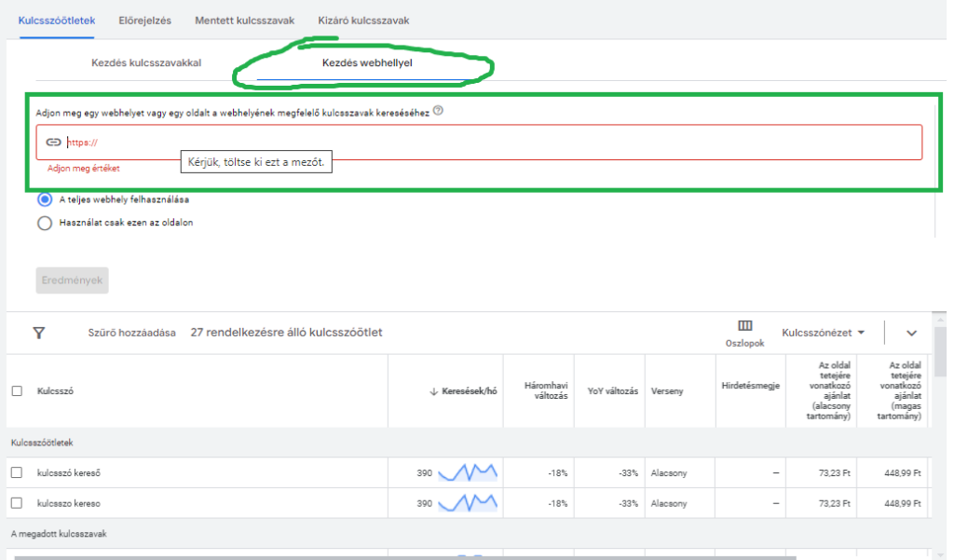954x560 pixels.
Task: Tick the checkbox for kulcsszó kereső row
Action: pyautogui.click(x=17, y=472)
